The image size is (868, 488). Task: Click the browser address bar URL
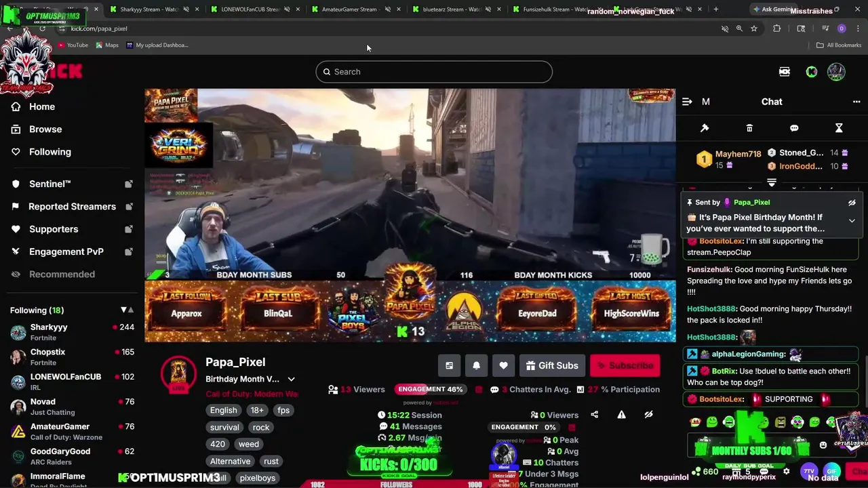pyautogui.click(x=99, y=28)
